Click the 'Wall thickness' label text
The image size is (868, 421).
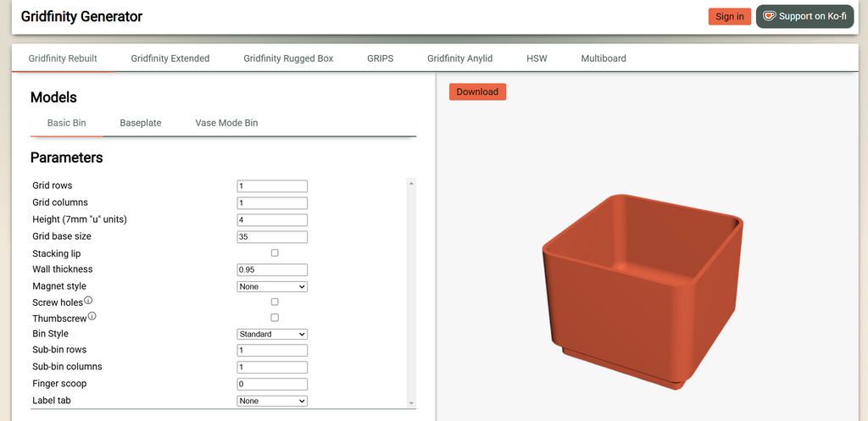click(x=63, y=269)
